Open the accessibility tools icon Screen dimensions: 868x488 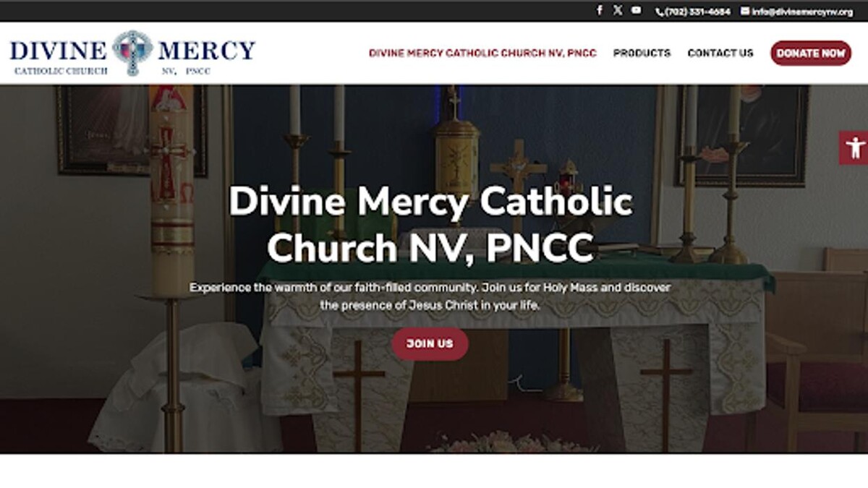pyautogui.click(x=854, y=147)
